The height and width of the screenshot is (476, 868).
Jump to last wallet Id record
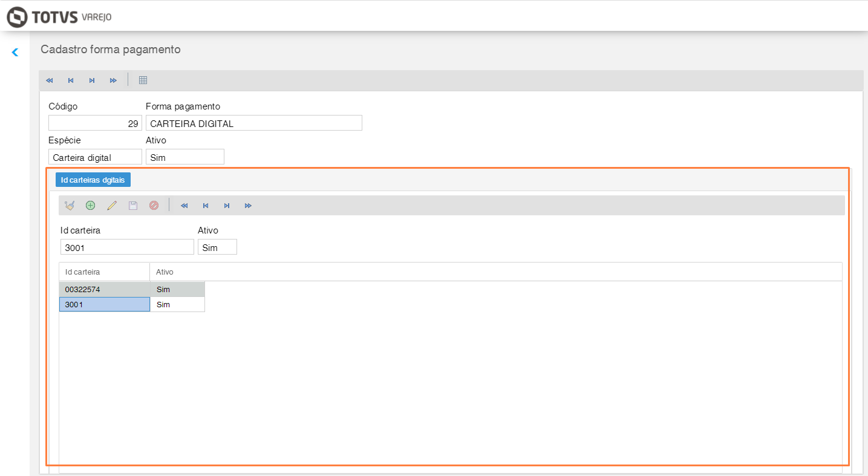pos(248,206)
